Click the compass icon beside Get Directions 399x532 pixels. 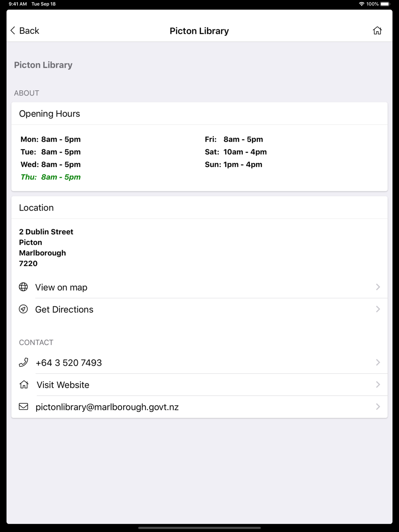pyautogui.click(x=24, y=309)
